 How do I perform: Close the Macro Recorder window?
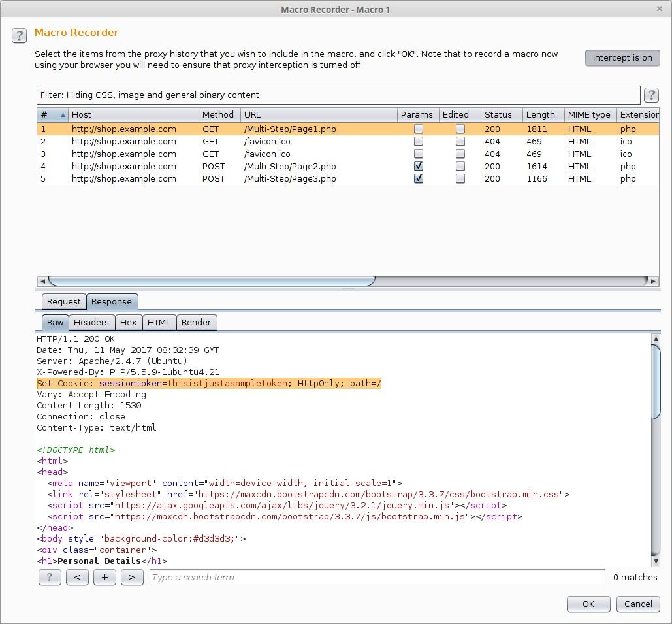[660, 9]
